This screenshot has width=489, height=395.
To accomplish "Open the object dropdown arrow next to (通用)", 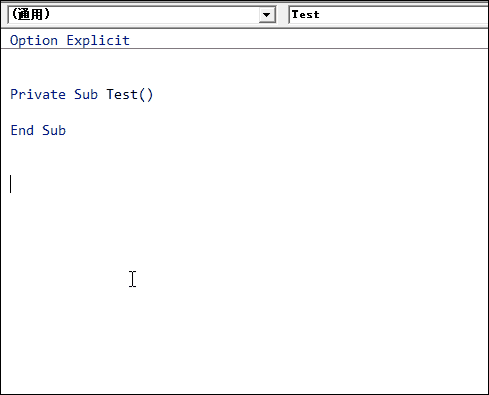I will click(267, 15).
